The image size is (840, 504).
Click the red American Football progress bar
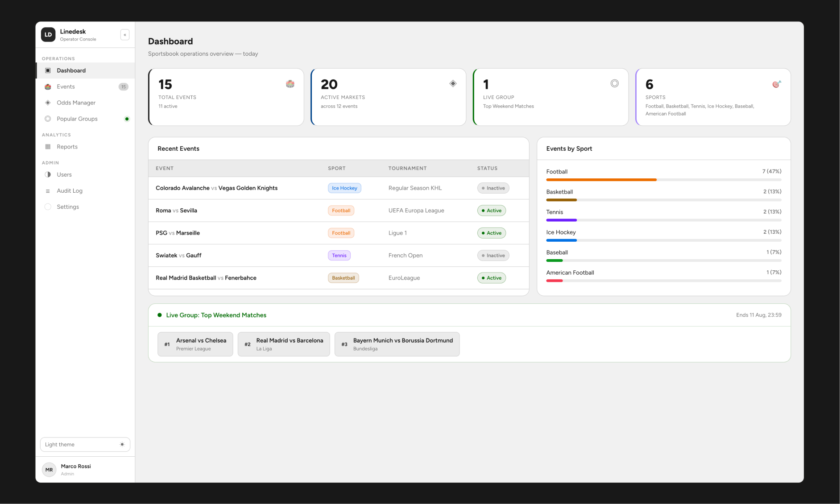(554, 281)
